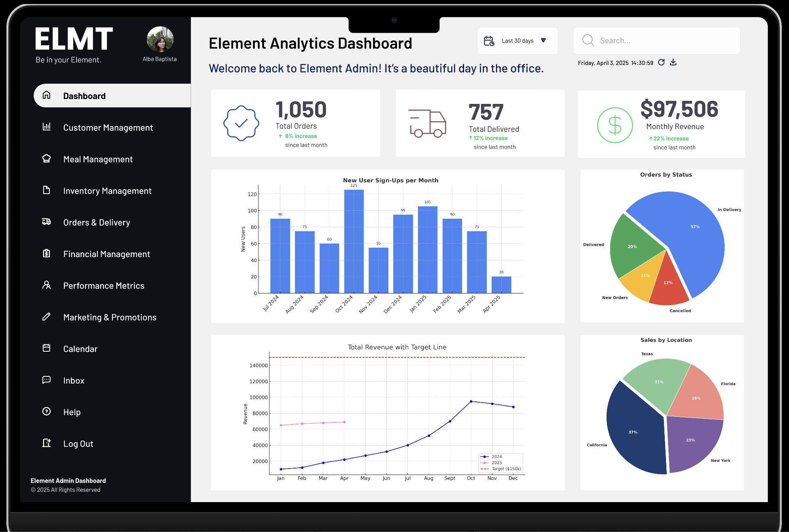Click the refresh icon beside the timestamp

[661, 62]
